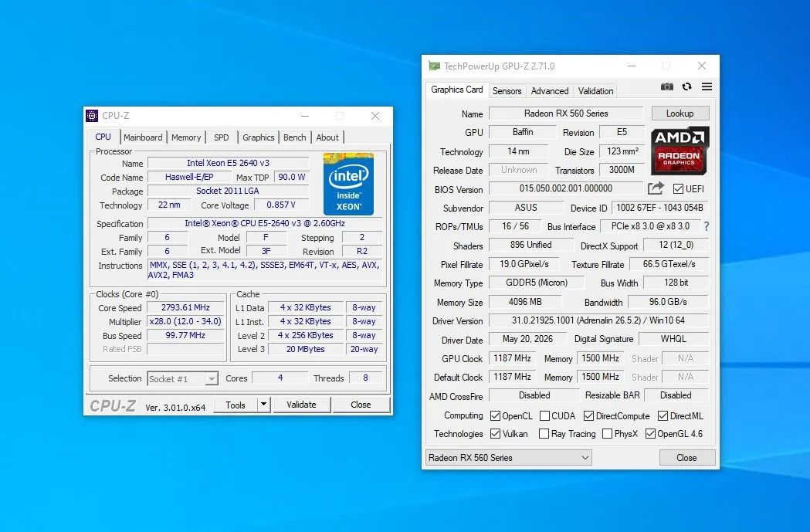Click the GPU-Z title bar icon

[x=434, y=66]
